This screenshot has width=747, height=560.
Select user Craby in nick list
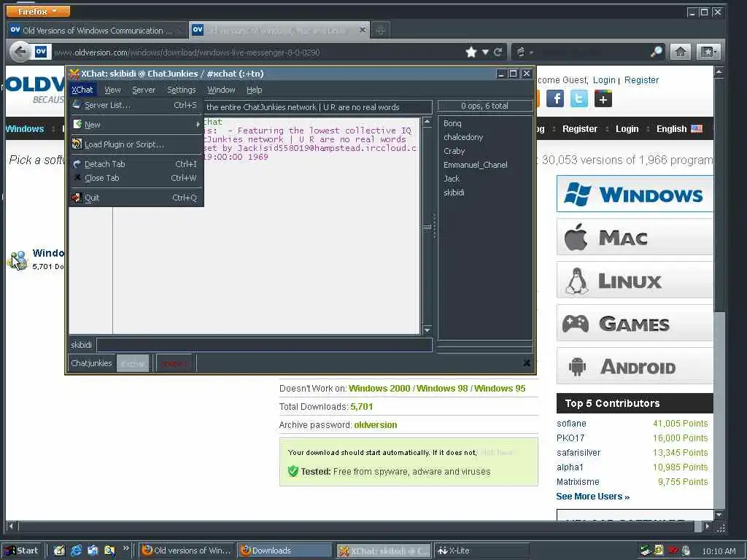[454, 151]
